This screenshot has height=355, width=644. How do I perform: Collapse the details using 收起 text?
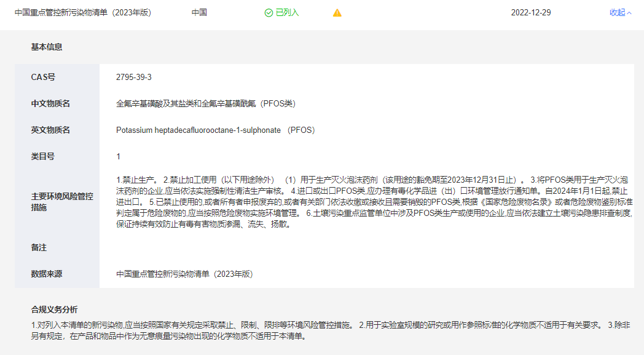point(617,13)
